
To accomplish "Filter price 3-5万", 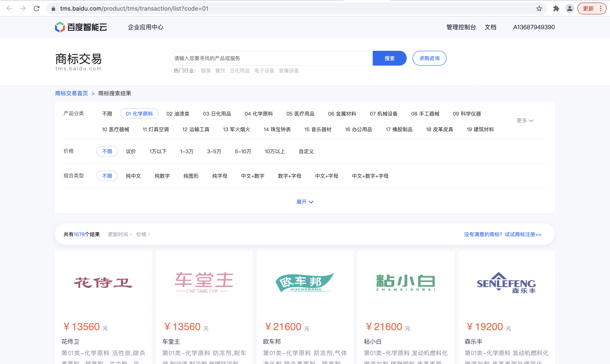I will 214,151.
